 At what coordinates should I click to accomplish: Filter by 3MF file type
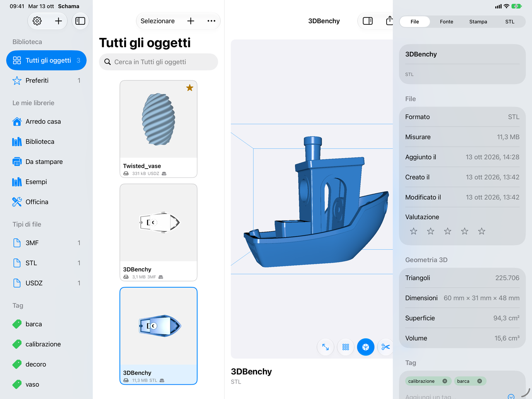click(46, 243)
